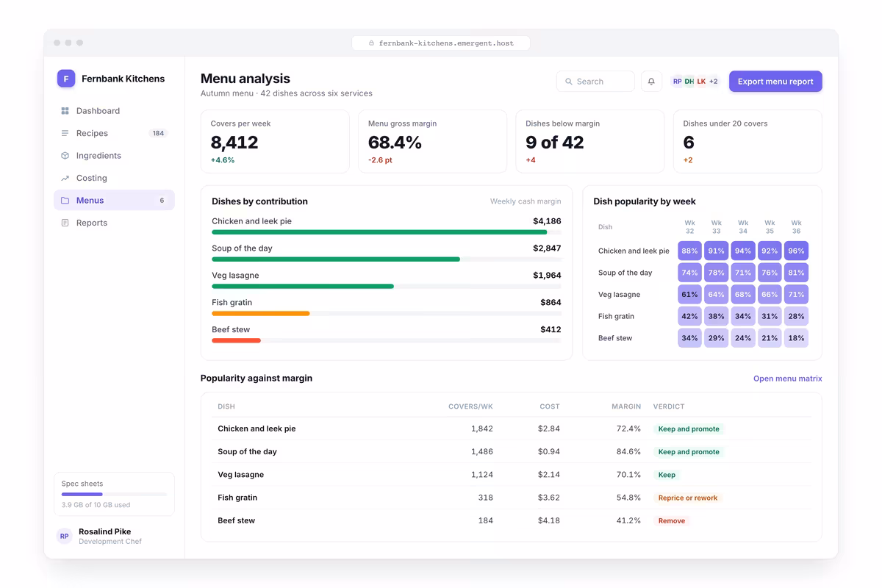
Task: Open the menu matrix link
Action: [787, 379]
